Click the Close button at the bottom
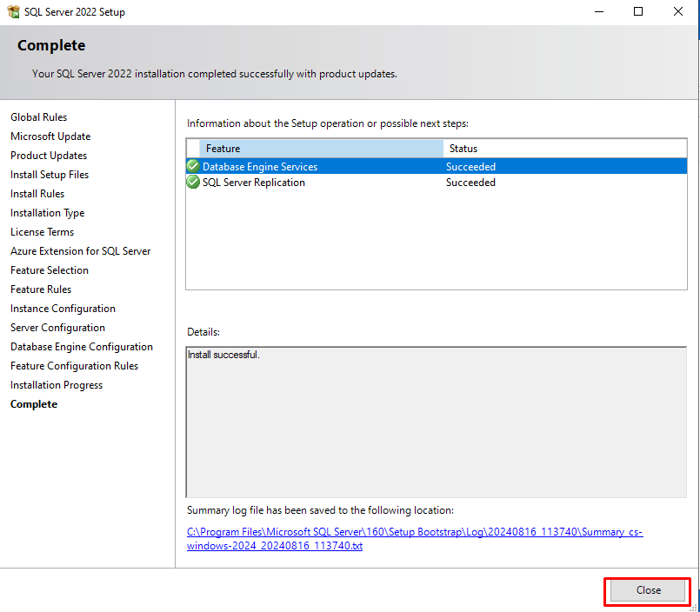The width and height of the screenshot is (700, 612). coord(648,590)
